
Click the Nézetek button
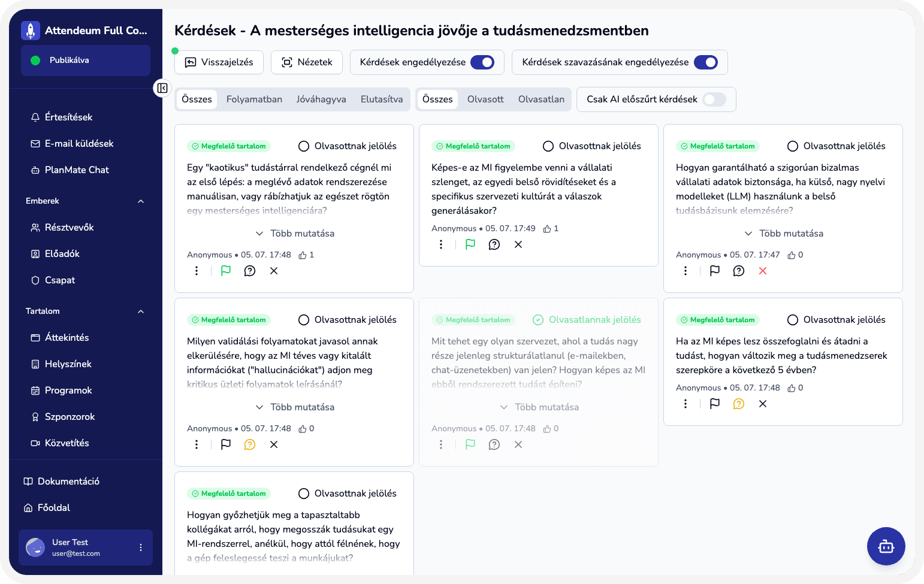[307, 62]
